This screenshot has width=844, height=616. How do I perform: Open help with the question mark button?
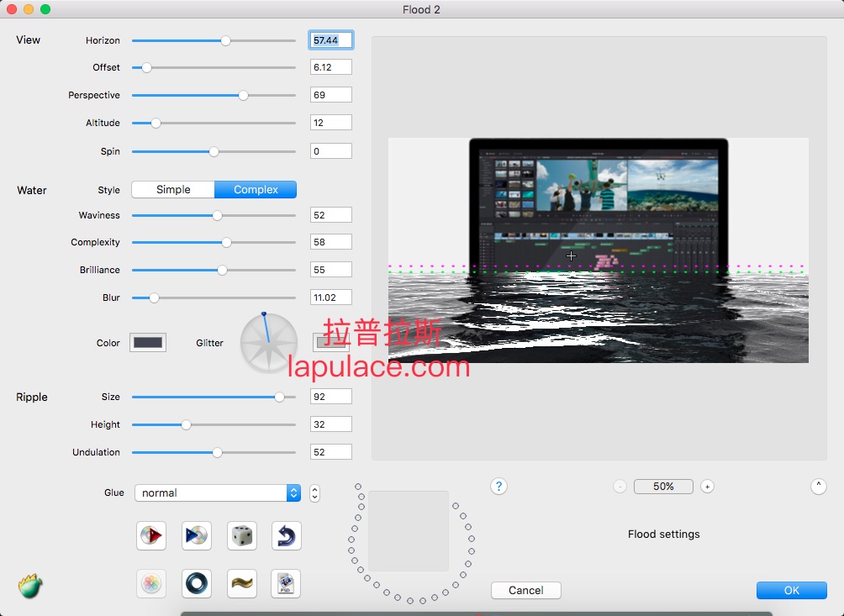coord(498,487)
